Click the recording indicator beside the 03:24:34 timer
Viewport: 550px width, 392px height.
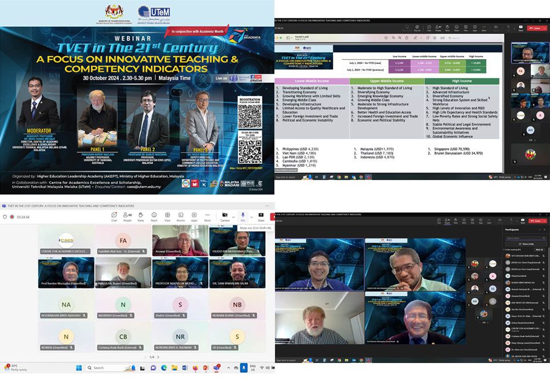point(12,217)
